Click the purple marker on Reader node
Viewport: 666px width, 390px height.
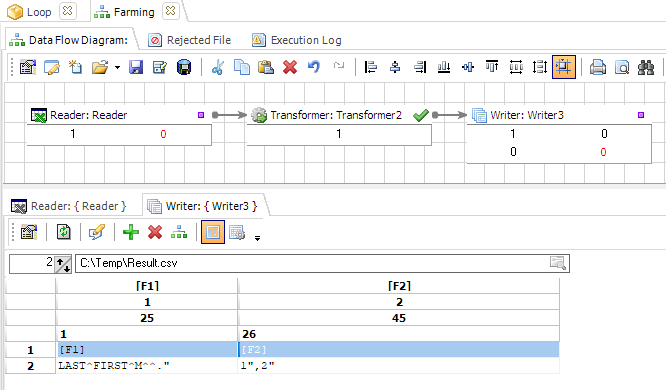[201, 115]
